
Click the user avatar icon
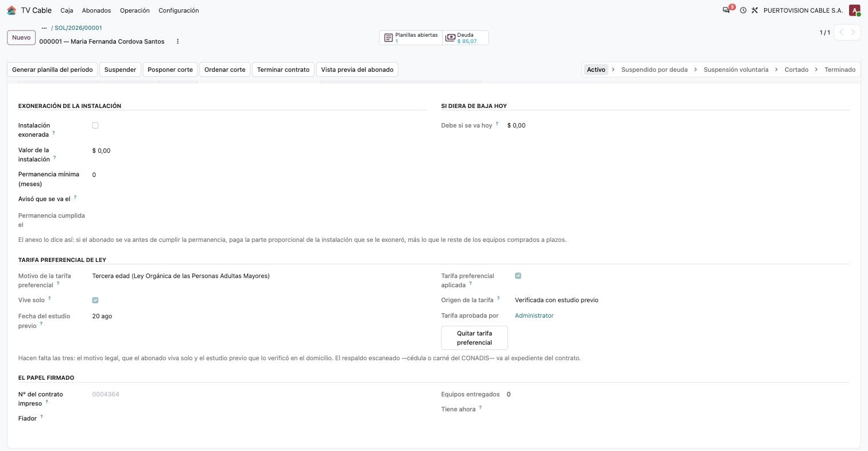click(854, 10)
